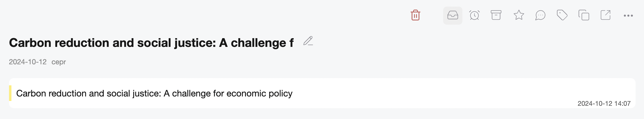The height and width of the screenshot is (119, 644).
Task: Open the article in an external window
Action: click(605, 15)
